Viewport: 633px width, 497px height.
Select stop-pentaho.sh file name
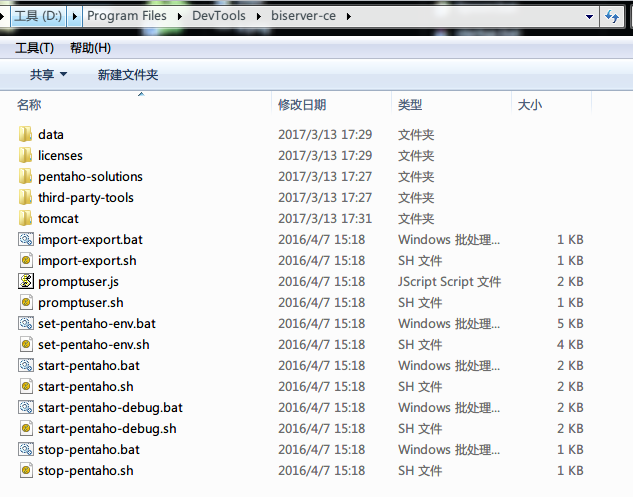pyautogui.click(x=86, y=470)
